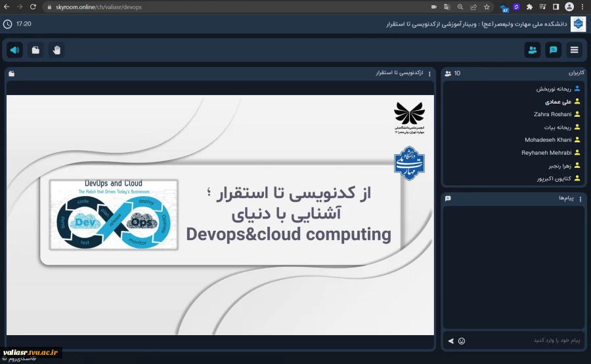The height and width of the screenshot is (364, 591).
Task: Click the folder icon on presentation panel header
Action: [x=12, y=73]
